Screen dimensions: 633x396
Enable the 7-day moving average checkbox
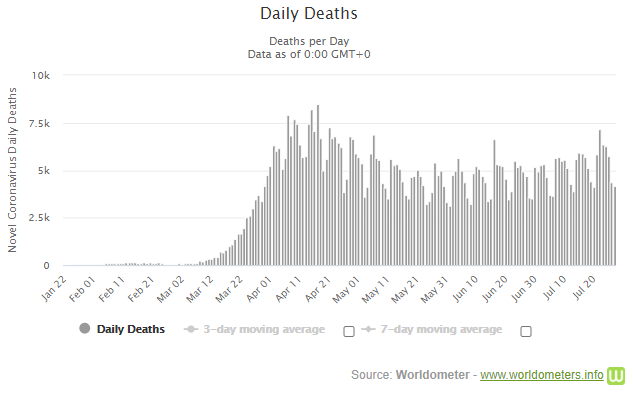pyautogui.click(x=526, y=331)
